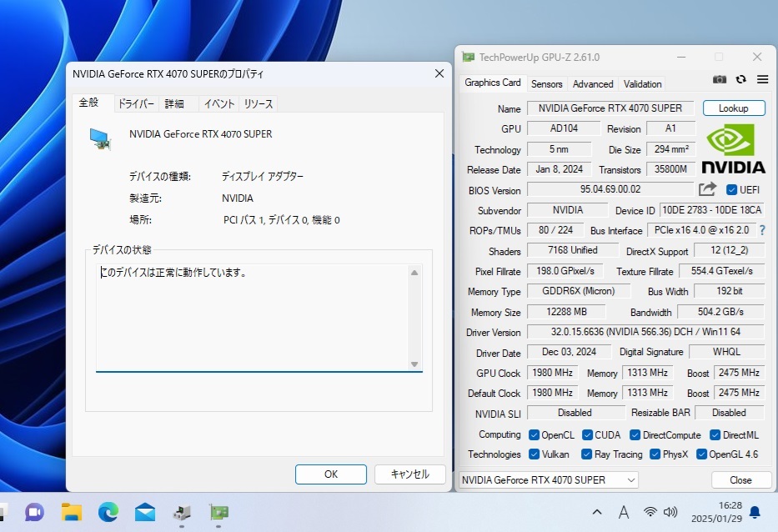Image resolution: width=778 pixels, height=532 pixels.
Task: Open the chat app on taskbar
Action: pos(34,512)
